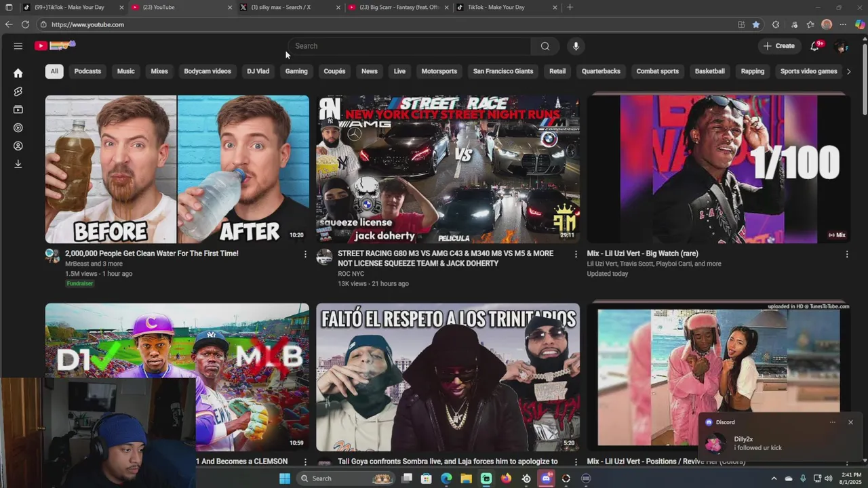This screenshot has width=868, height=488.
Task: Open the You profile icon in sidebar
Action: pyautogui.click(x=18, y=146)
